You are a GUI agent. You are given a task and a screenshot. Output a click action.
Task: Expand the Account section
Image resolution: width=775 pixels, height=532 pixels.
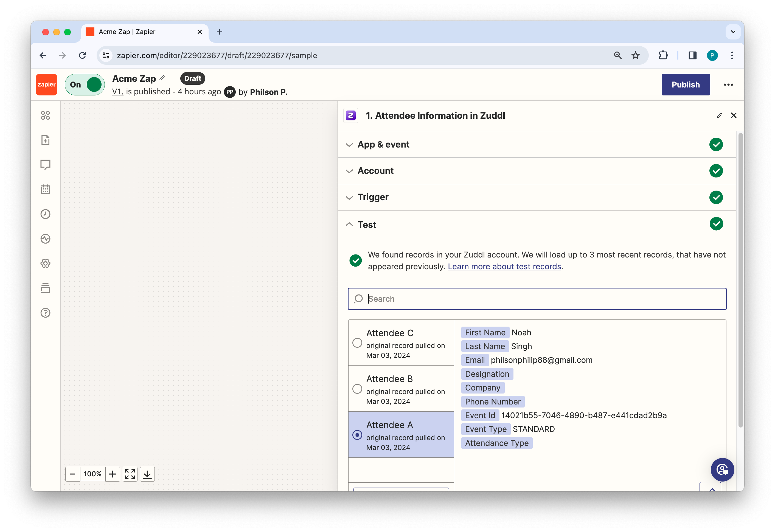pyautogui.click(x=375, y=171)
